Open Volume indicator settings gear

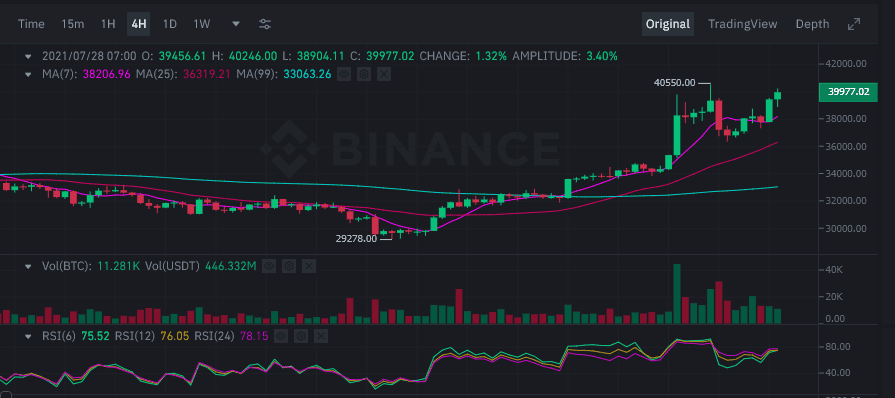[x=288, y=266]
